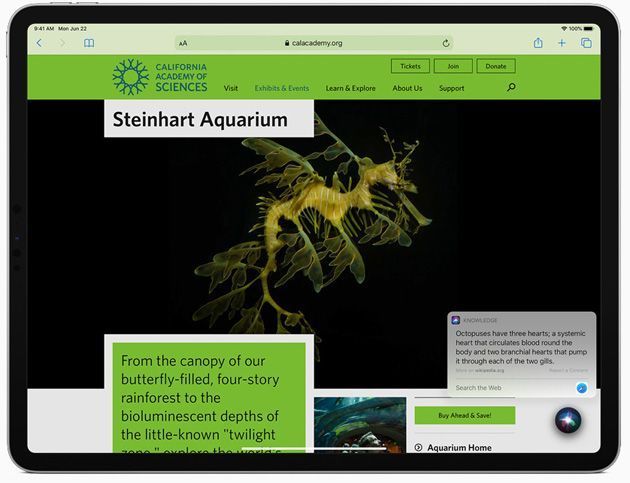This screenshot has height=483, width=630.
Task: Expand the Aquarium Home arrow item
Action: [418, 448]
